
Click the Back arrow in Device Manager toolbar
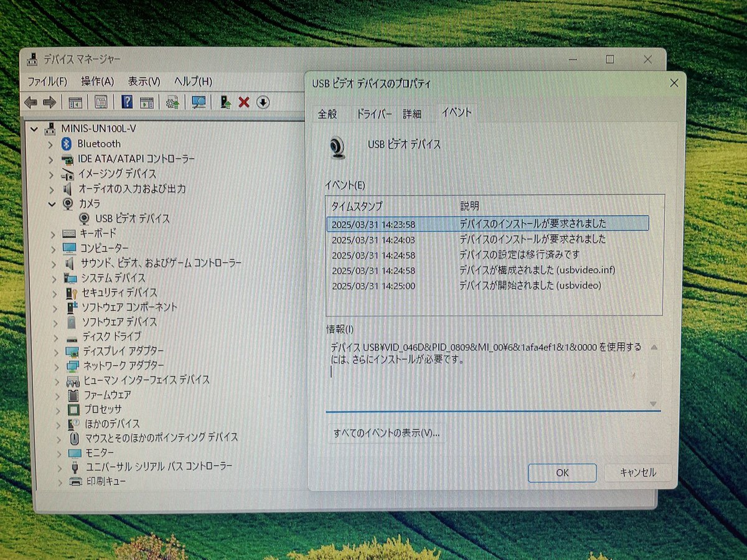click(x=31, y=102)
